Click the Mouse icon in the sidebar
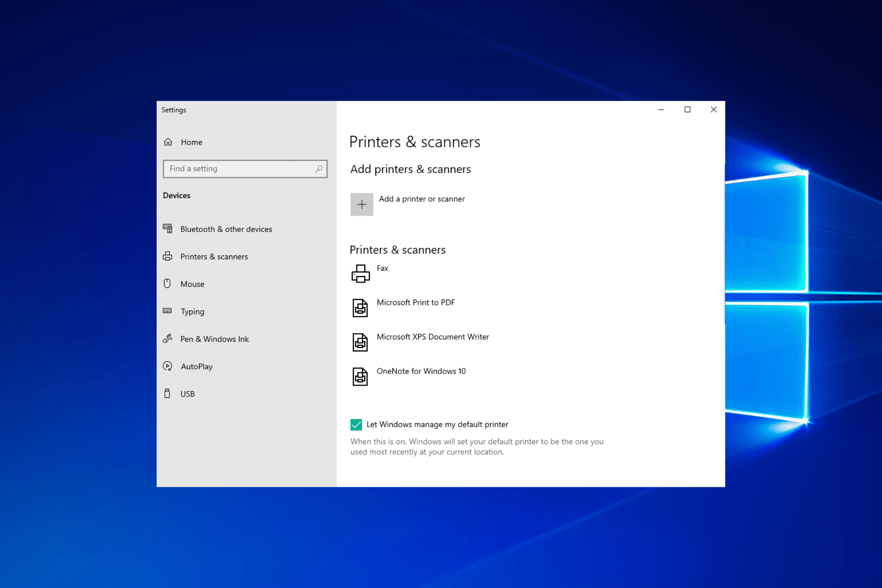The image size is (882, 588). click(168, 284)
